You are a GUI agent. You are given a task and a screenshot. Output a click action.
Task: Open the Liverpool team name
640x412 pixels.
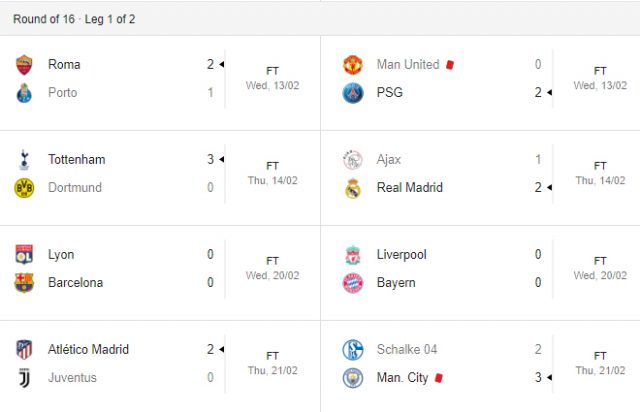click(402, 254)
